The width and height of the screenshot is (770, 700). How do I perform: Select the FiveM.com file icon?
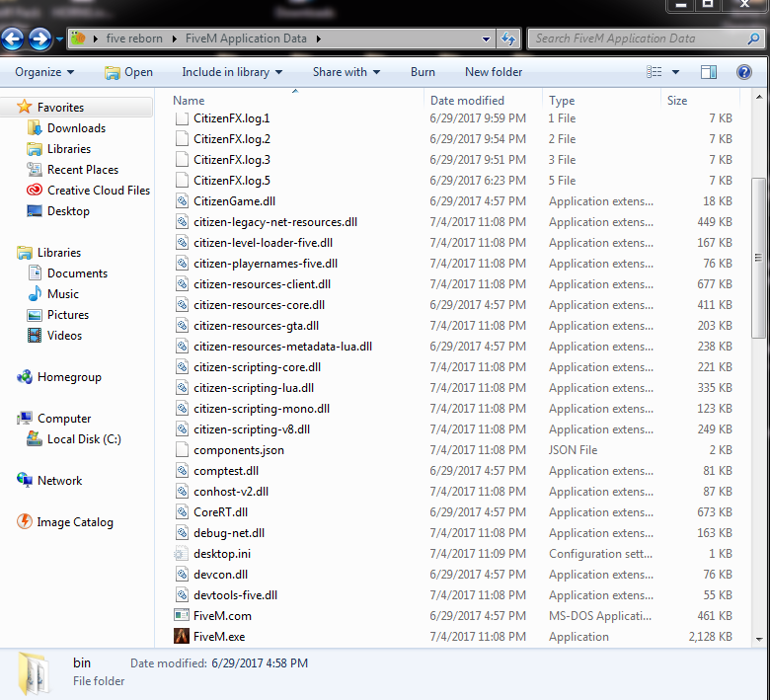[182, 615]
